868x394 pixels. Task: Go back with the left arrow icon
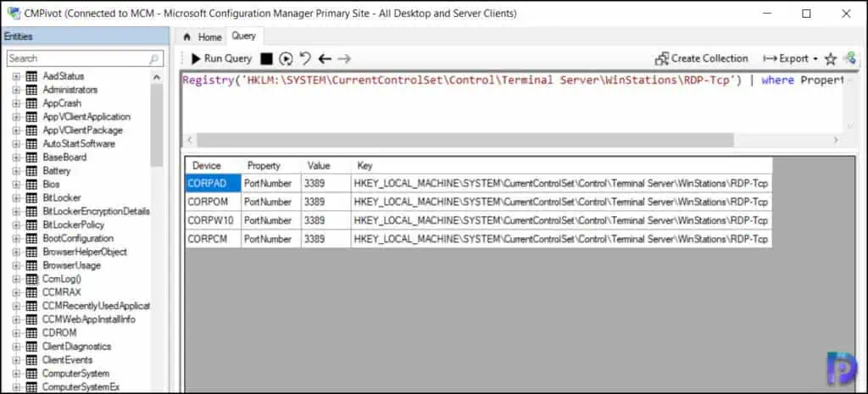click(x=325, y=58)
